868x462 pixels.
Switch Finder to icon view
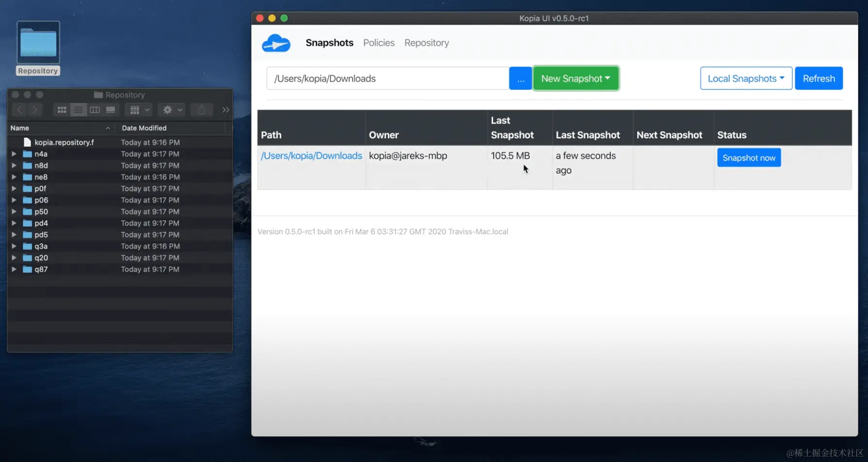tap(62, 110)
